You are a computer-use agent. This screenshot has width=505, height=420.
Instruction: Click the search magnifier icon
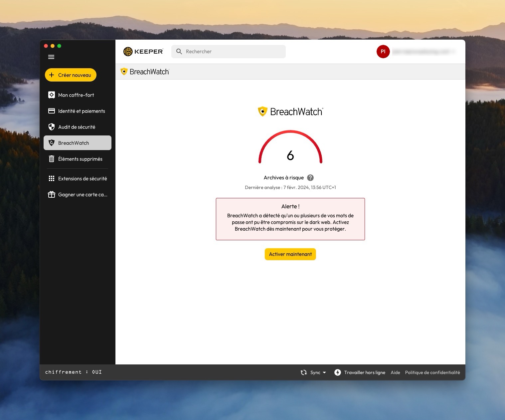pos(179,52)
